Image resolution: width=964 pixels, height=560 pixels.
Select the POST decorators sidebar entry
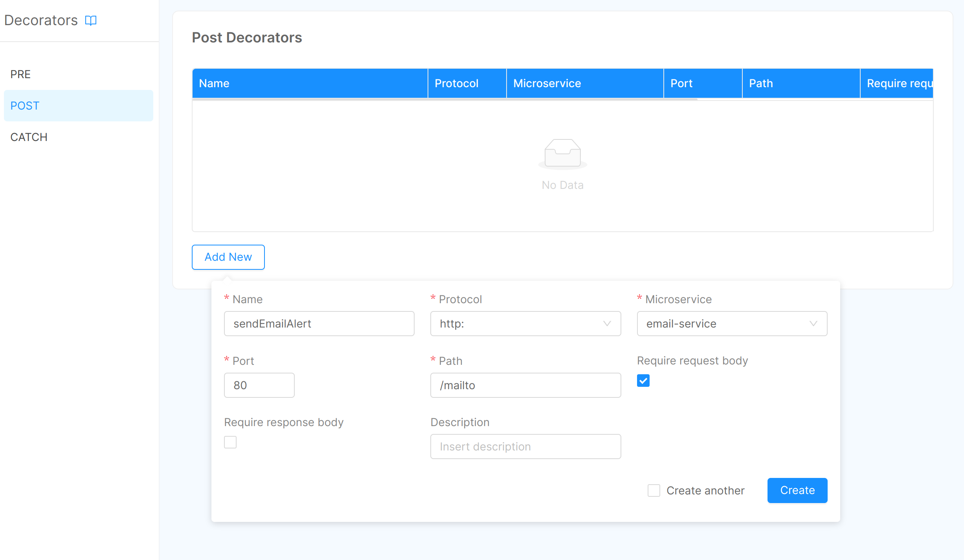coord(25,105)
